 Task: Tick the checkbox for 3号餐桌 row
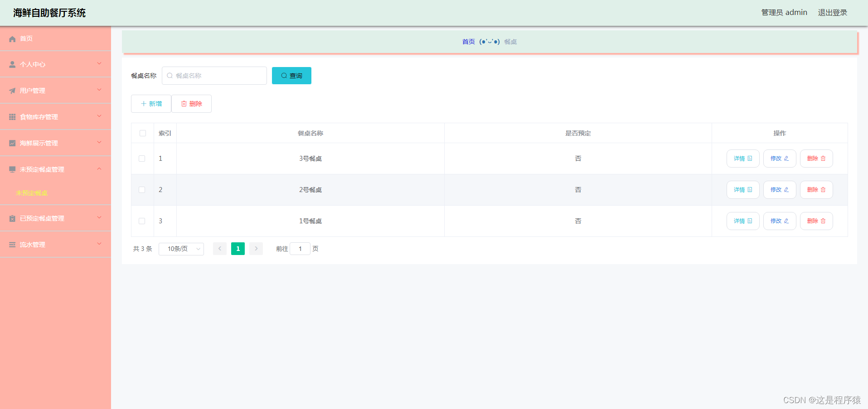[x=142, y=159]
